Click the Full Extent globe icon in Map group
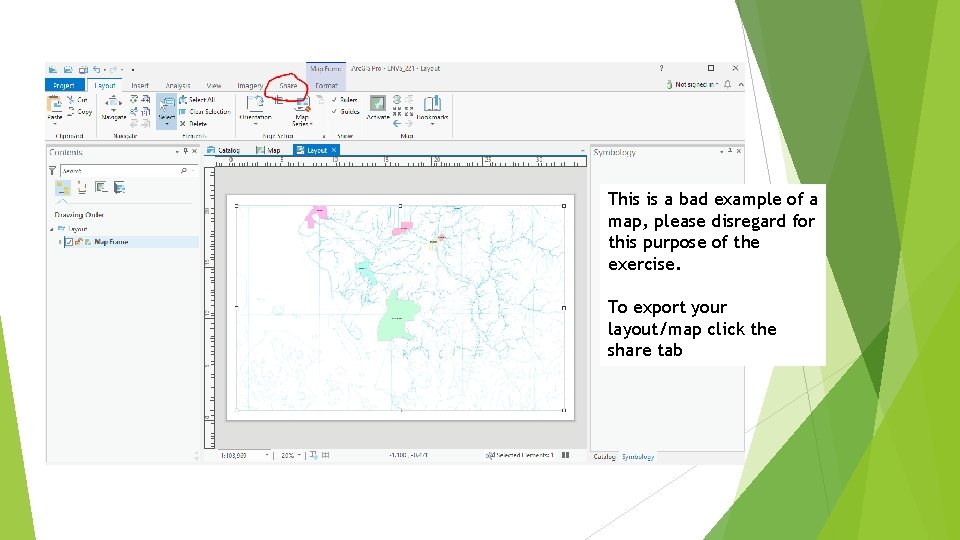Screen dimensions: 960x540 [x=397, y=99]
